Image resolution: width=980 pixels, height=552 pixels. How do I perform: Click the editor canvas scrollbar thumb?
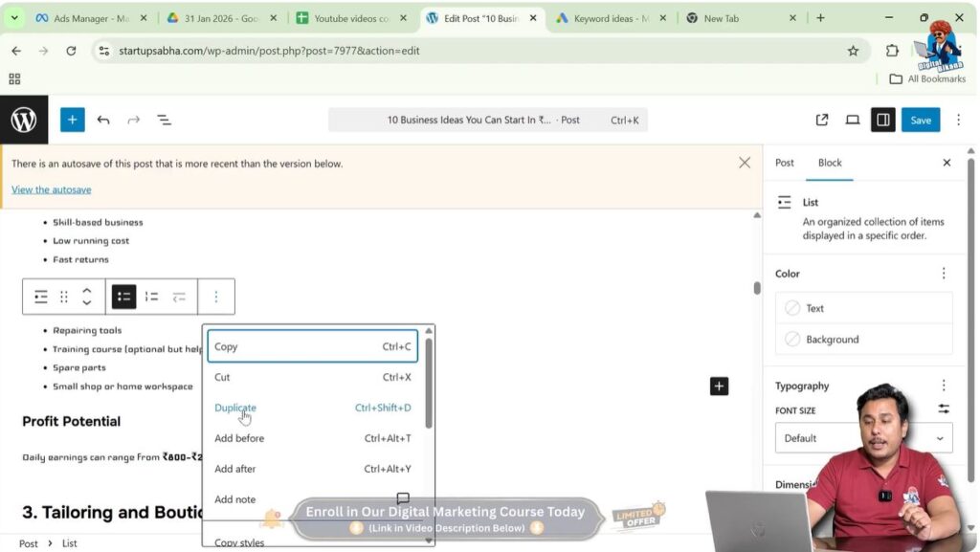pyautogui.click(x=757, y=288)
